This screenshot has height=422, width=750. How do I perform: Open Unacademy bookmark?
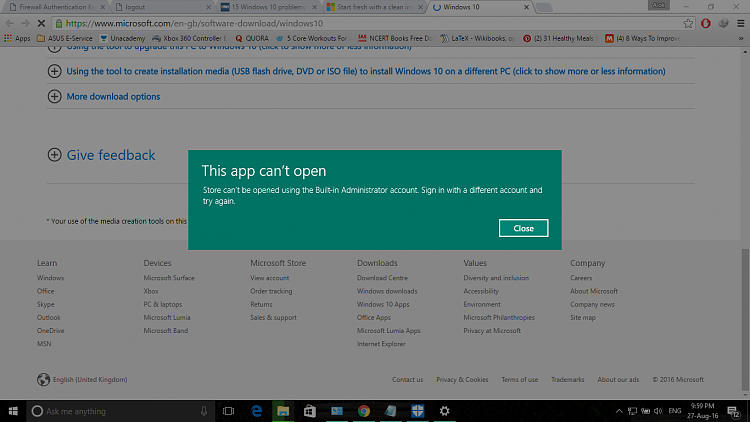click(122, 38)
